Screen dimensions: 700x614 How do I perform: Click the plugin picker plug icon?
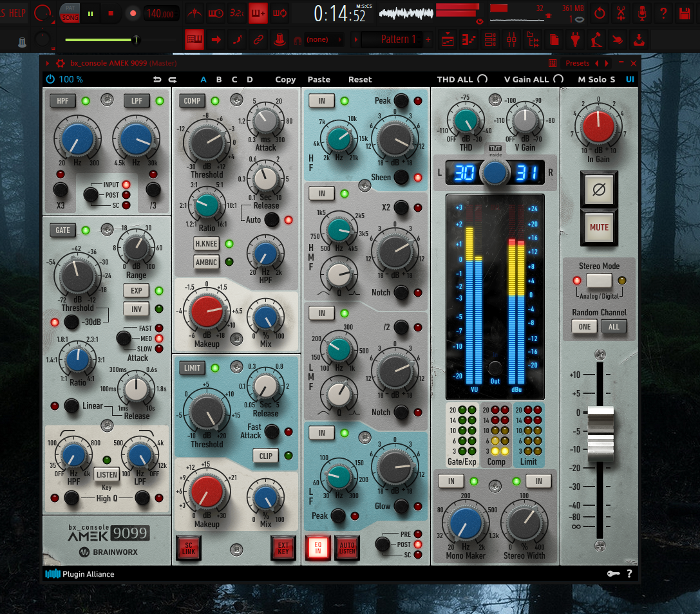[576, 40]
